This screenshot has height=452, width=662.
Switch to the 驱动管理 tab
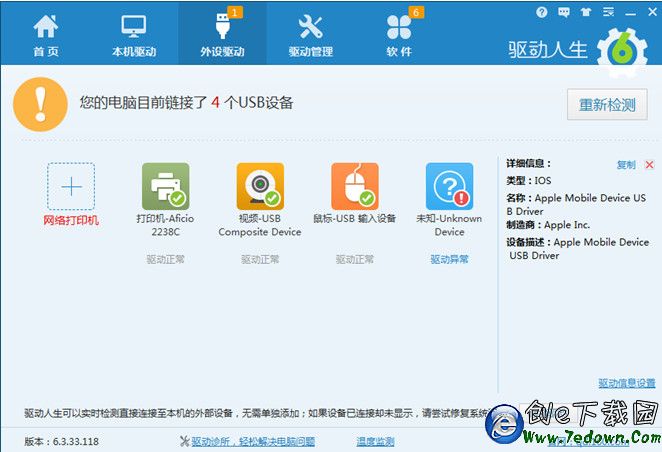tap(311, 35)
